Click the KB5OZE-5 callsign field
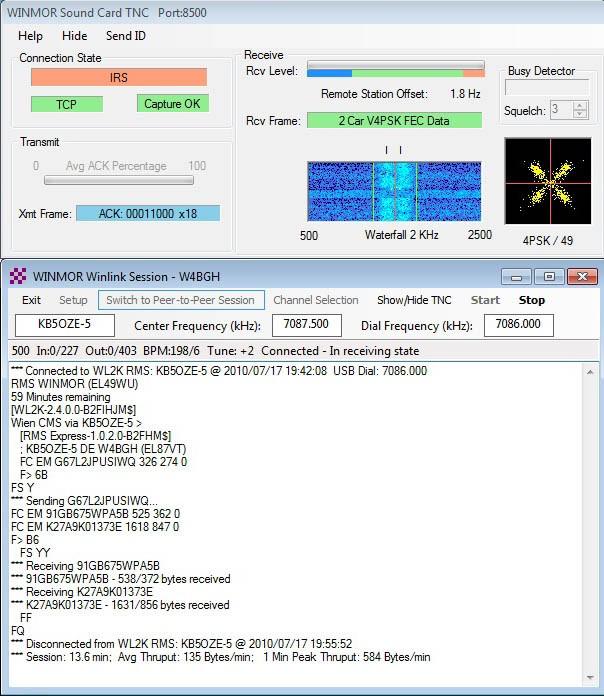 click(65, 325)
